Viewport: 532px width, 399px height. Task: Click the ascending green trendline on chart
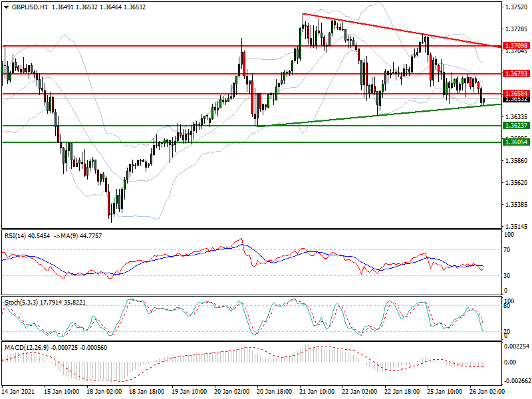point(379,115)
